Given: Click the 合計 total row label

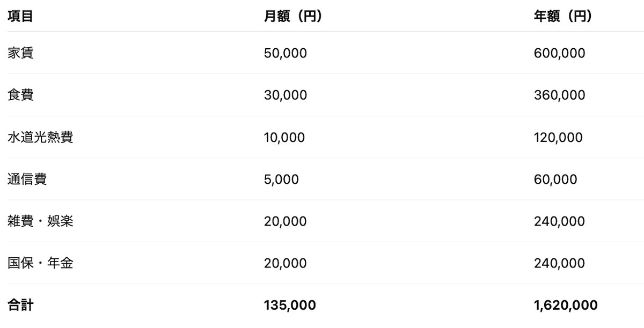Looking at the screenshot, I should point(20,305).
